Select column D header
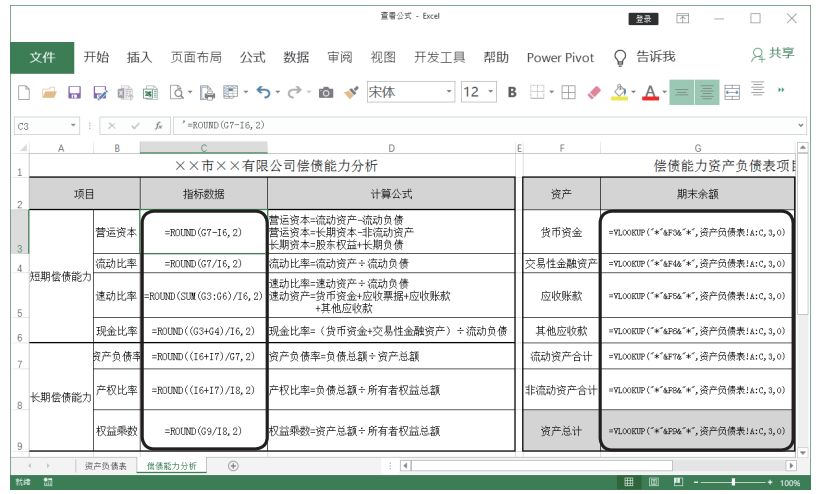 tap(391, 148)
